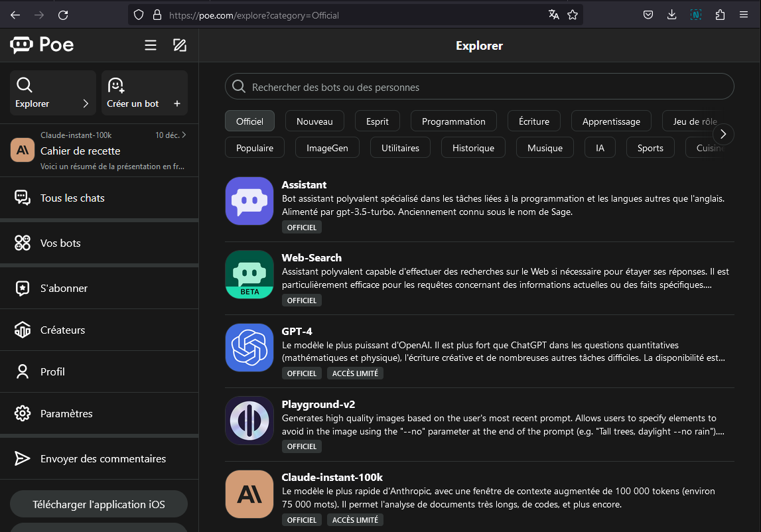Select the Populaire category

(x=254, y=148)
